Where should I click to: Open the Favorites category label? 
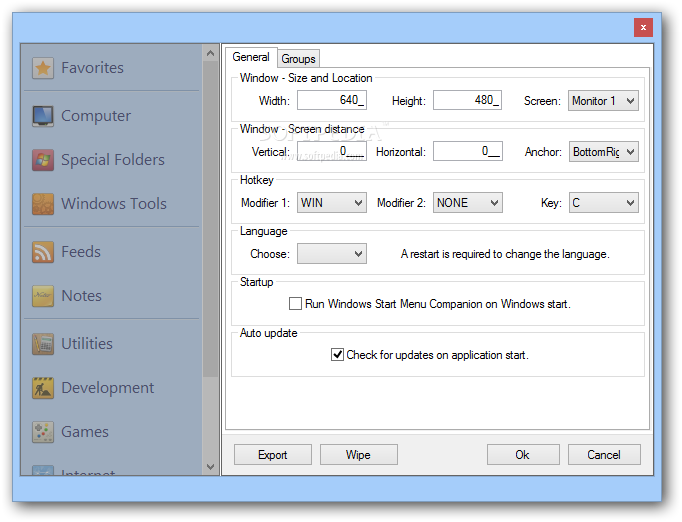92,68
